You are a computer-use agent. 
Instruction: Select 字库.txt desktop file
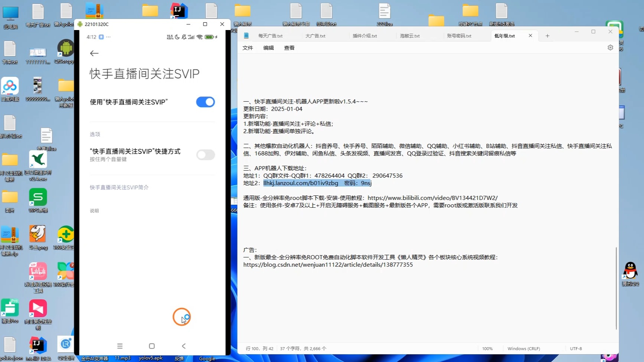[x=10, y=53]
